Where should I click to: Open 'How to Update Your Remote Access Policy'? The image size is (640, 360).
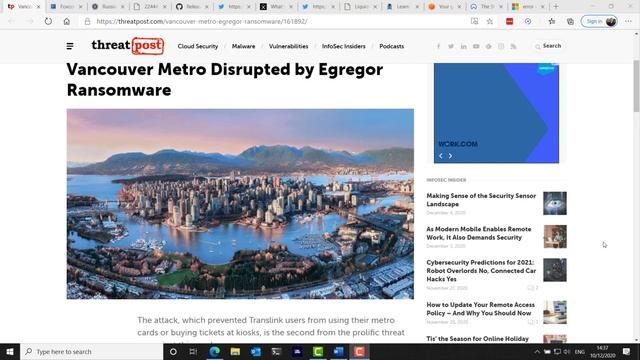[x=480, y=309]
